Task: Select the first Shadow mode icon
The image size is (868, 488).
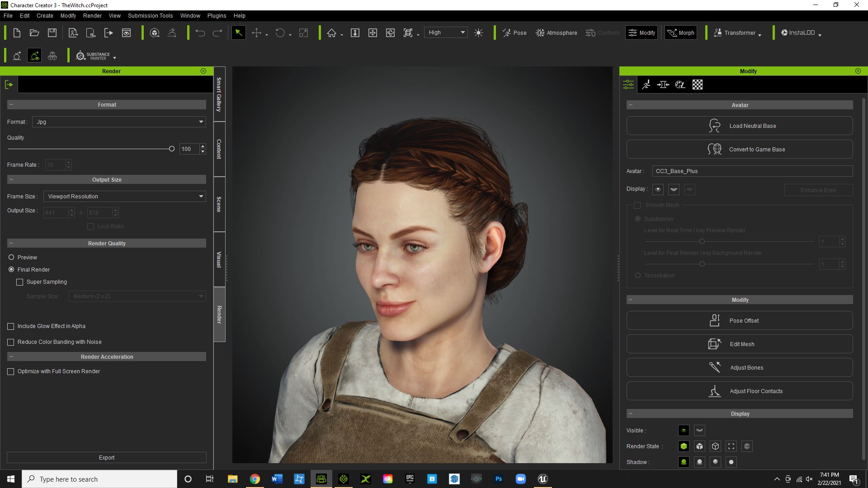Action: [x=684, y=462]
